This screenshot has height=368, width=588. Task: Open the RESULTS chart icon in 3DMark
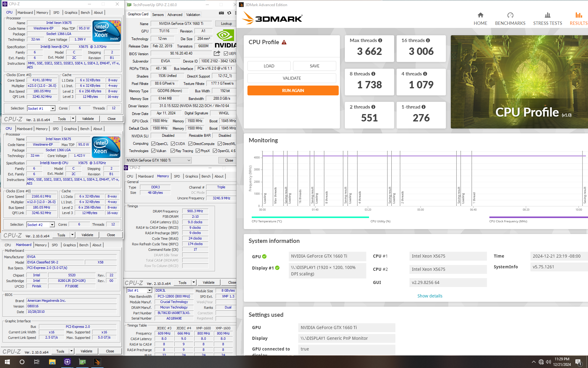pyautogui.click(x=579, y=15)
